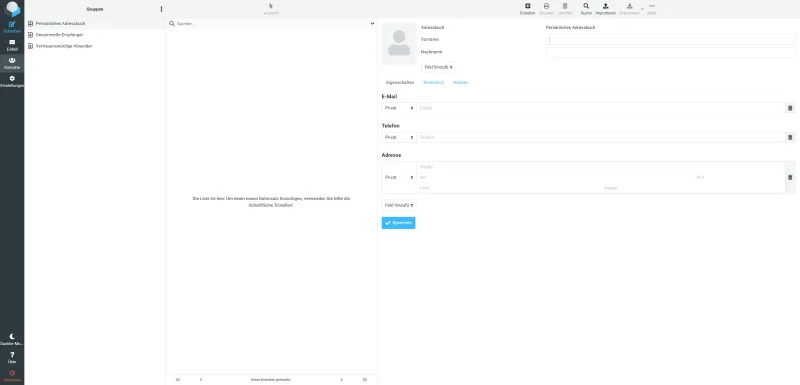The width and height of the screenshot is (800, 385).
Task: Open the Kontakte section in sidebar
Action: [x=12, y=63]
